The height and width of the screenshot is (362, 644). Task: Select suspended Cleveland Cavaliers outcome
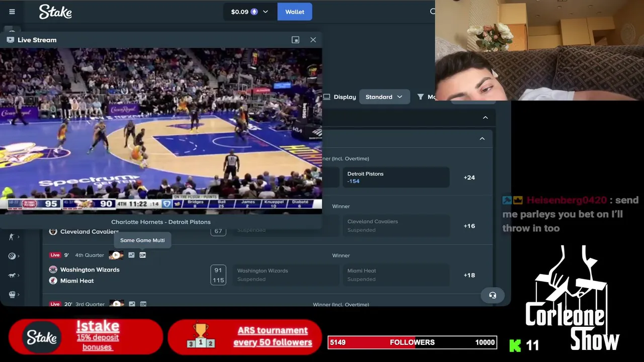tap(396, 226)
